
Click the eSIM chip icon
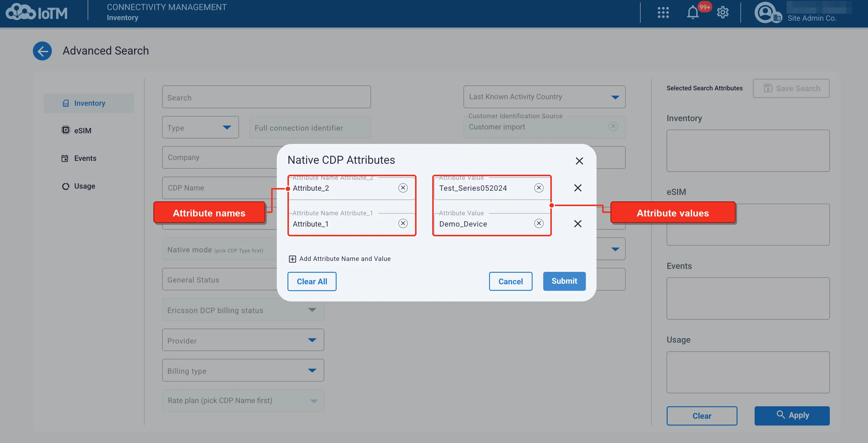tap(66, 130)
